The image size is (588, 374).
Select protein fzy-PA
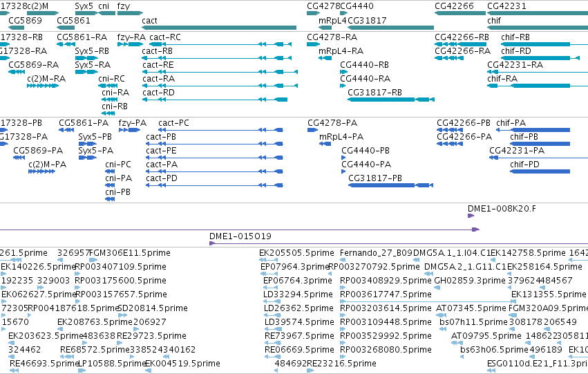coord(129,130)
